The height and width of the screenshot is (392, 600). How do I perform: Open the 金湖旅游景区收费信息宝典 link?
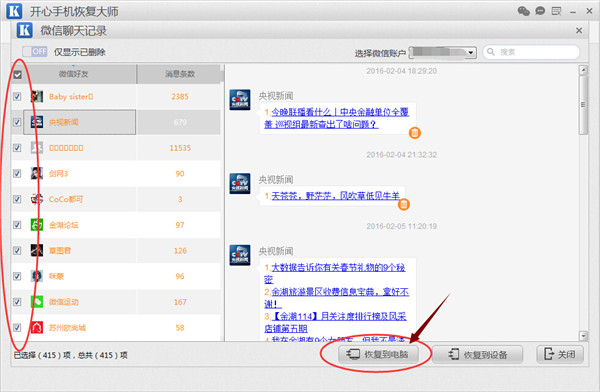[x=337, y=298]
